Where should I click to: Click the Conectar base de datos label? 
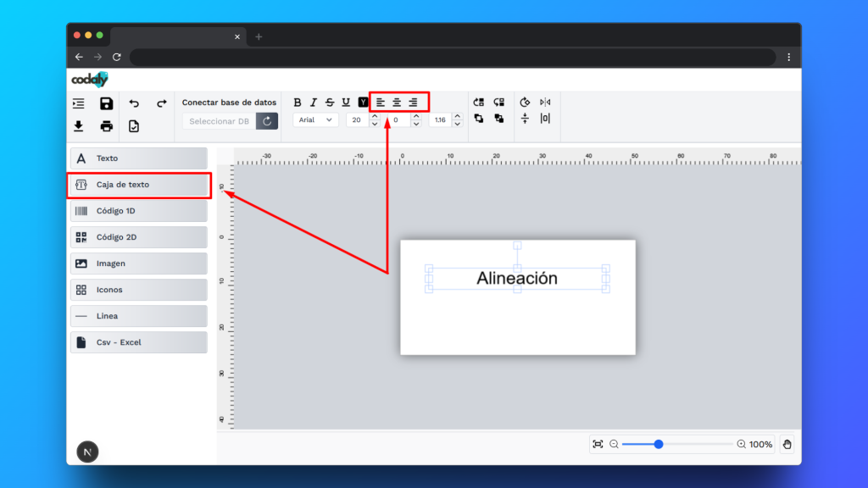click(x=229, y=103)
